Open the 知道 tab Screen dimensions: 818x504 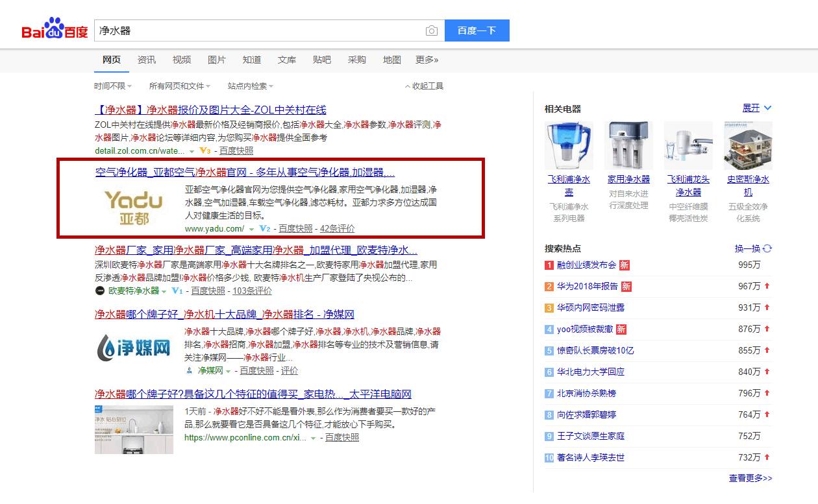pyautogui.click(x=252, y=60)
